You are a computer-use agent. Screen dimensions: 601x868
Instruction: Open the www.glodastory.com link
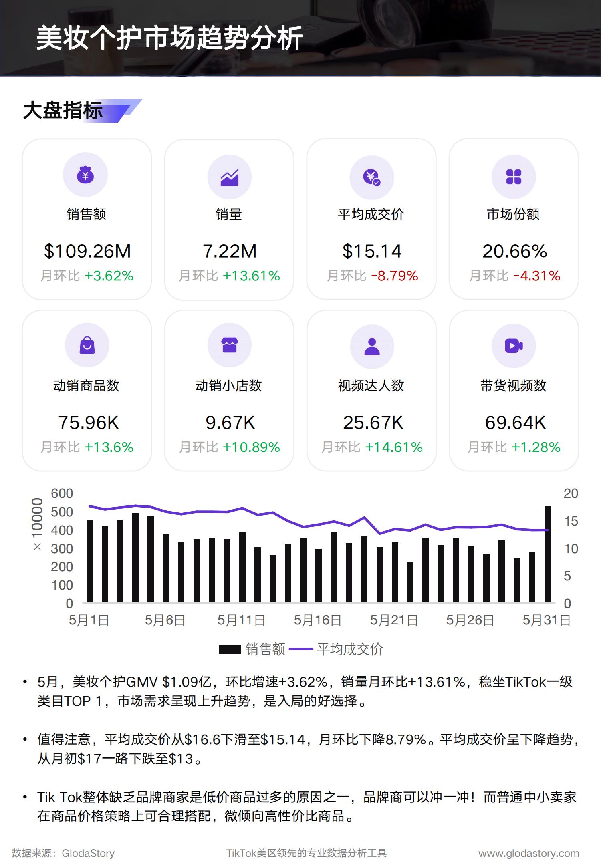coord(528,853)
